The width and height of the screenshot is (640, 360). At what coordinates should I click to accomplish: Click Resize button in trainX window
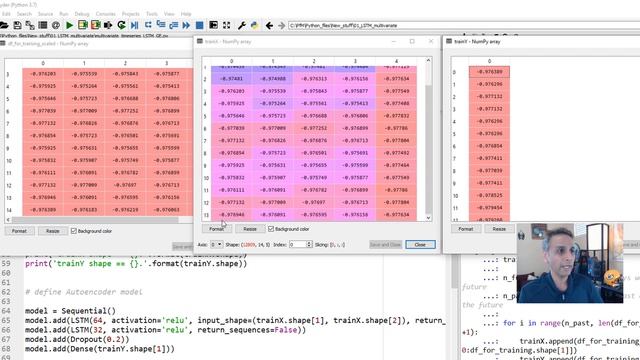[250, 229]
